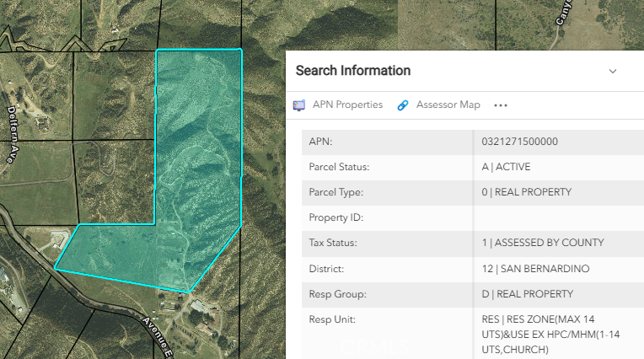The image size is (644, 359).
Task: Click the Search Information panel title
Action: pos(353,71)
